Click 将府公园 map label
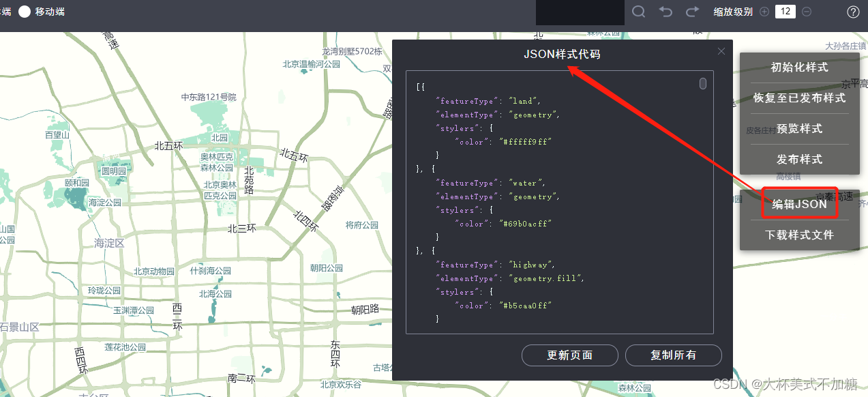The image size is (868, 397). [362, 225]
